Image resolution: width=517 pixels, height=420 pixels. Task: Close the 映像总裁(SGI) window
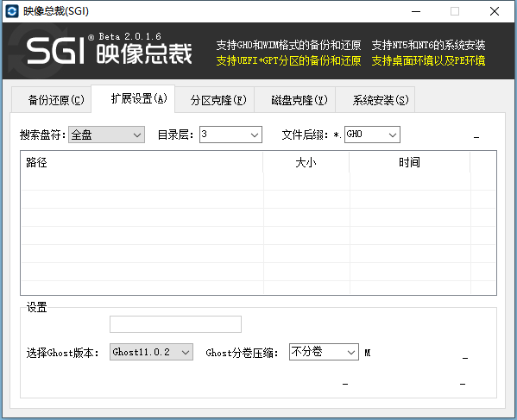click(x=495, y=11)
